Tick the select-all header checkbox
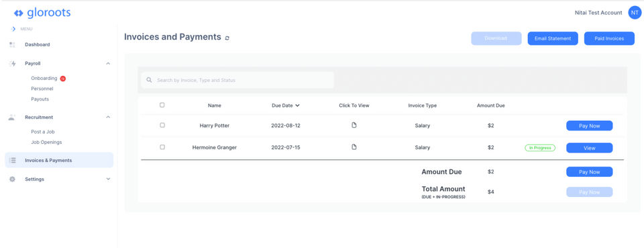The width and height of the screenshot is (644, 248). [162, 105]
